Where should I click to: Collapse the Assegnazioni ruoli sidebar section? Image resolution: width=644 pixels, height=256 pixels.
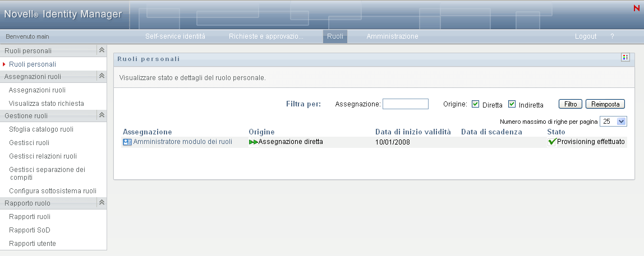[x=102, y=76]
